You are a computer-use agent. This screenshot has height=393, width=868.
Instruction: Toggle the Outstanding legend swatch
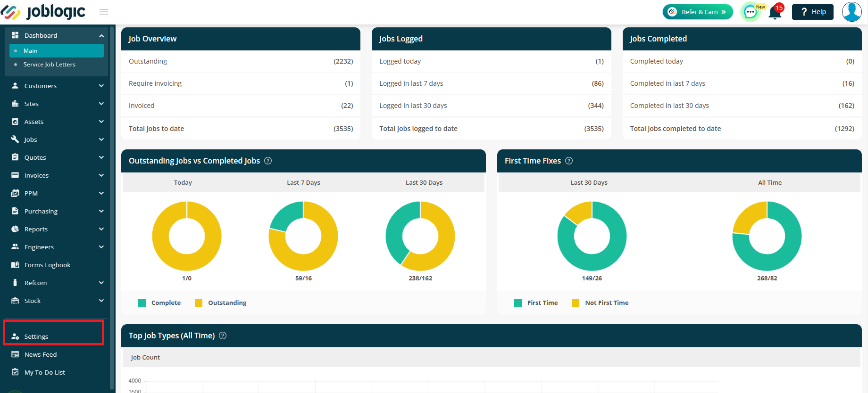tap(199, 303)
